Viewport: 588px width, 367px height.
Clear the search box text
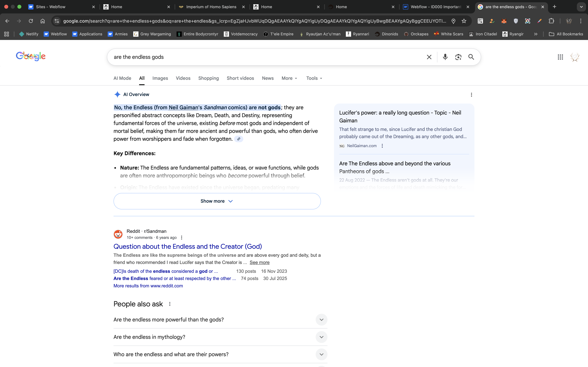(429, 57)
